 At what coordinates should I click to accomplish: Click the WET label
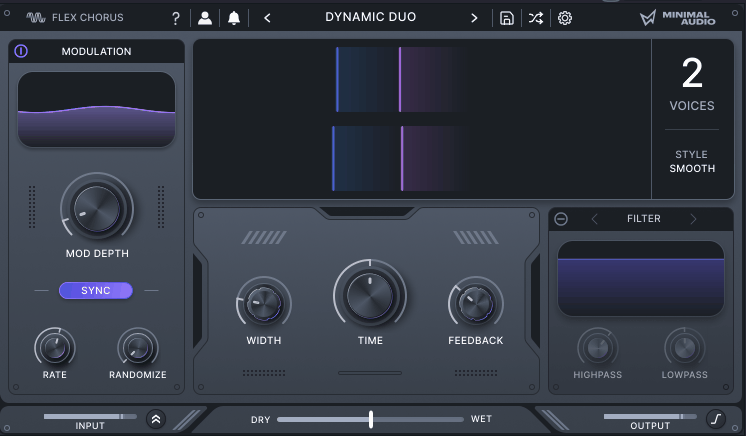(x=481, y=419)
